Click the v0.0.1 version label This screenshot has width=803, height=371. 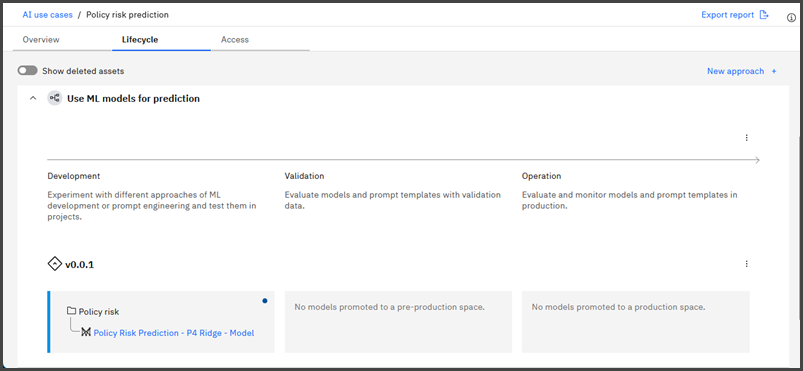pyautogui.click(x=79, y=265)
